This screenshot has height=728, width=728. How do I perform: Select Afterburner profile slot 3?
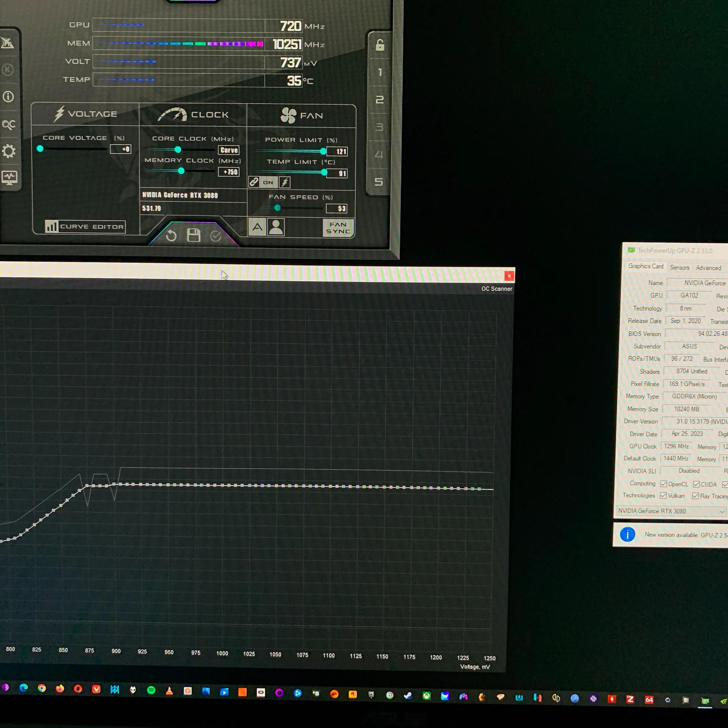379,127
